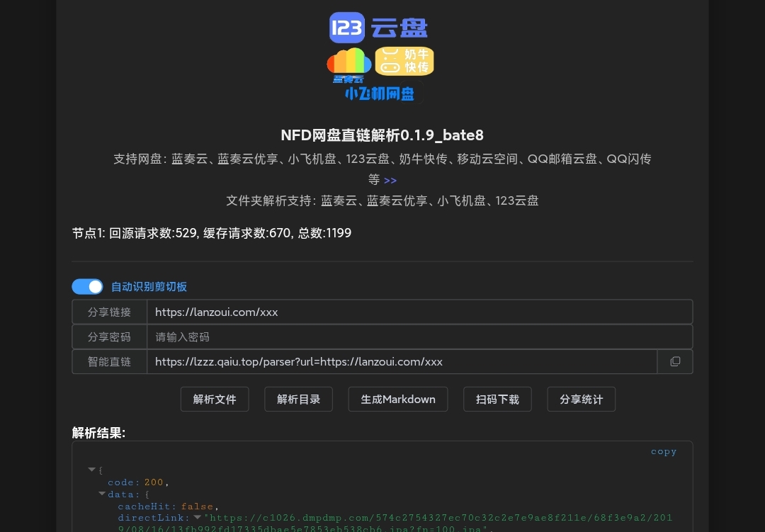This screenshot has height=532, width=765.
Task: Click the 分享密码 password field
Action: pyautogui.click(x=419, y=336)
